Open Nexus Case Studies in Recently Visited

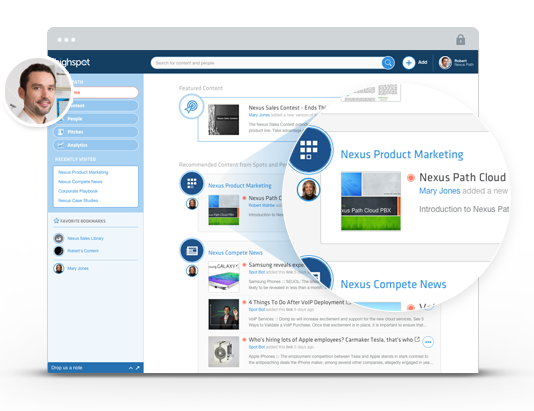78,201
